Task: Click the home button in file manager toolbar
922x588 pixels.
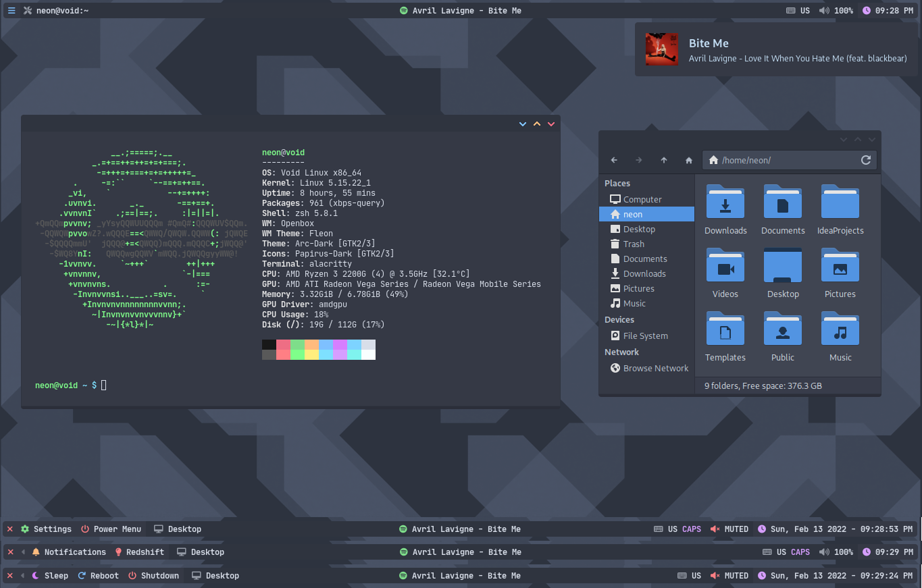Action: [689, 160]
